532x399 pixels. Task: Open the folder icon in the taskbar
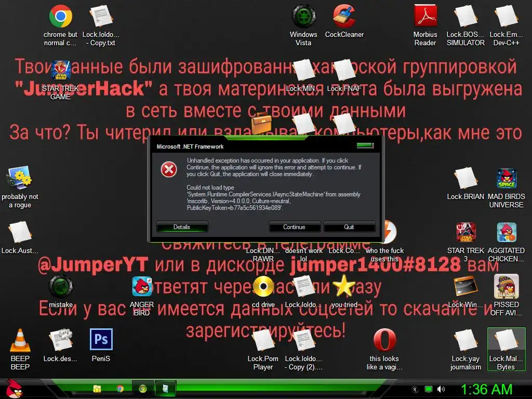point(97,389)
